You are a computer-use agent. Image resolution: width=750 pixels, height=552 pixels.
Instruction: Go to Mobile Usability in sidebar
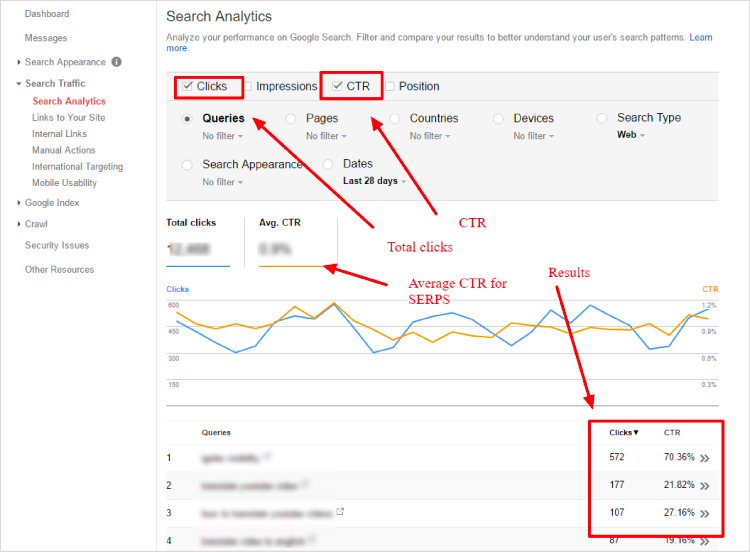pos(64,183)
